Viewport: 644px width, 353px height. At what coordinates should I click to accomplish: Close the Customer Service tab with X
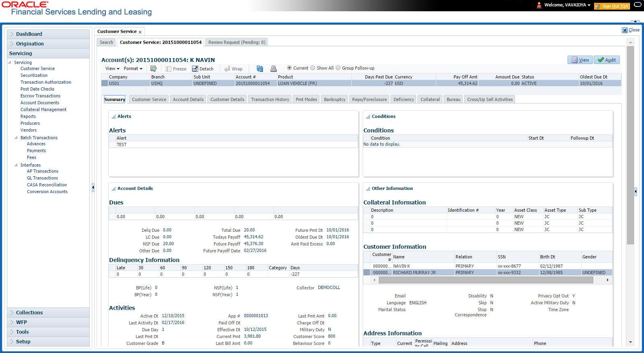(140, 32)
